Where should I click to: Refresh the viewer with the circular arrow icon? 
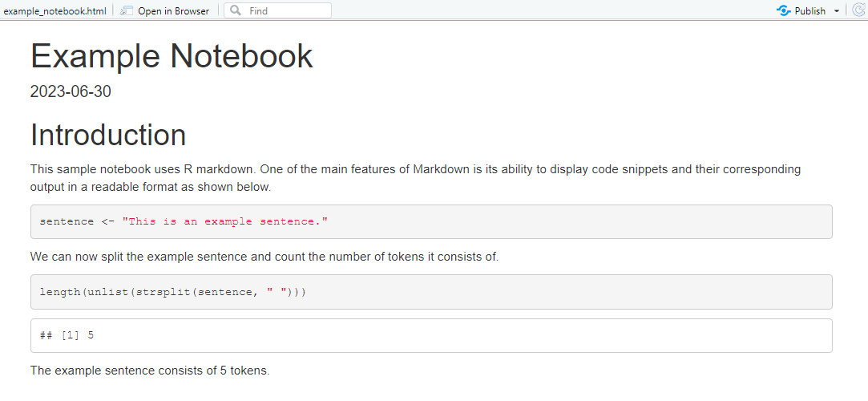858,10
